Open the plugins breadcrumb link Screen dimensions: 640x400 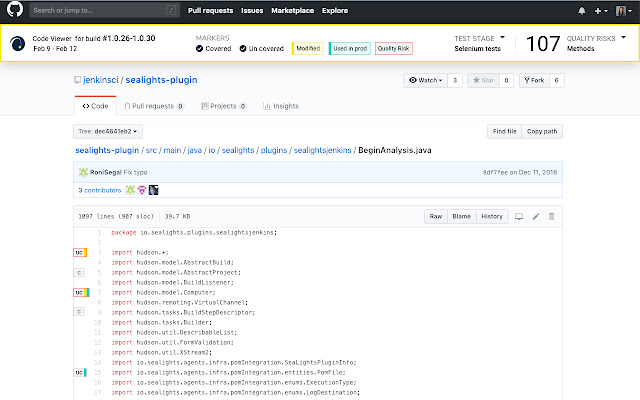274,150
